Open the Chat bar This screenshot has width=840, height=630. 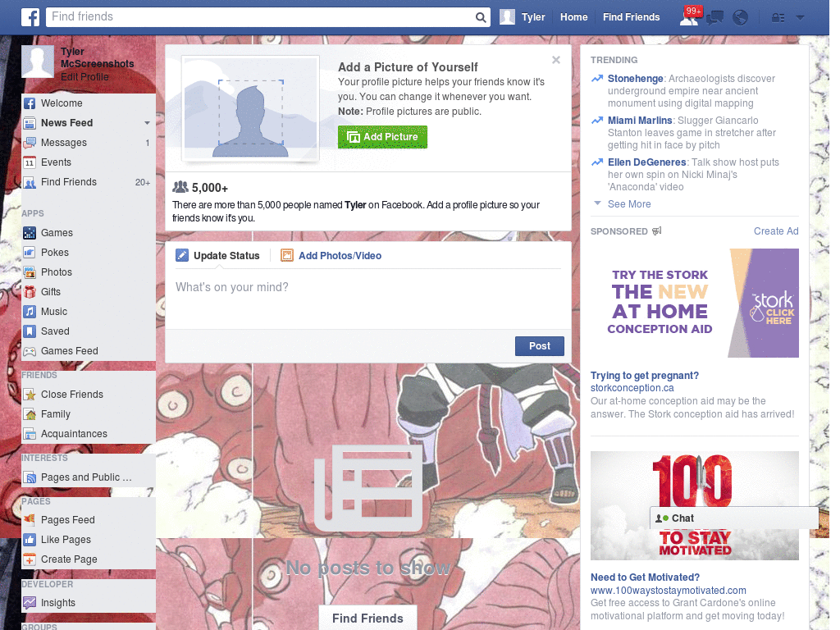tap(734, 518)
